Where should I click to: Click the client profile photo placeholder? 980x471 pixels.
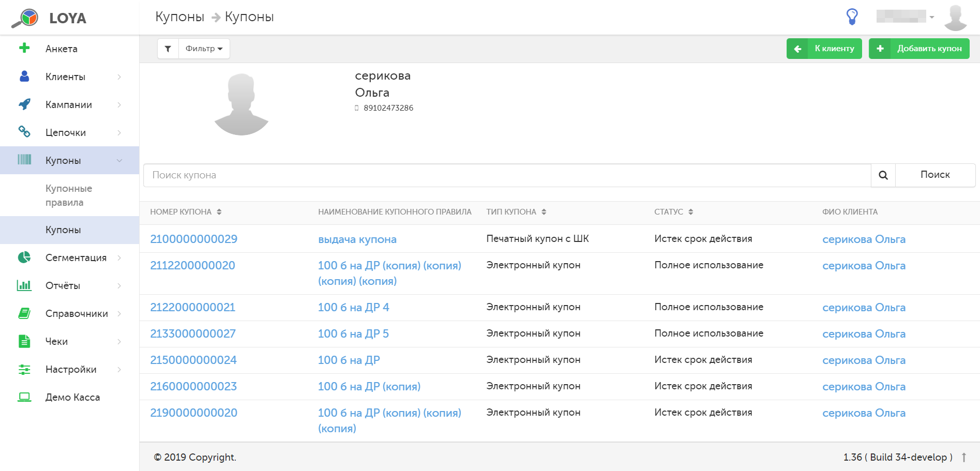(x=242, y=104)
